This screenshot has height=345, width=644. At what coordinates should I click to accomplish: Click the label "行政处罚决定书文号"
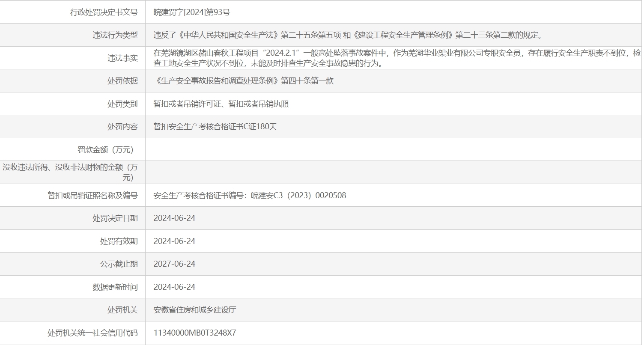[x=104, y=12]
